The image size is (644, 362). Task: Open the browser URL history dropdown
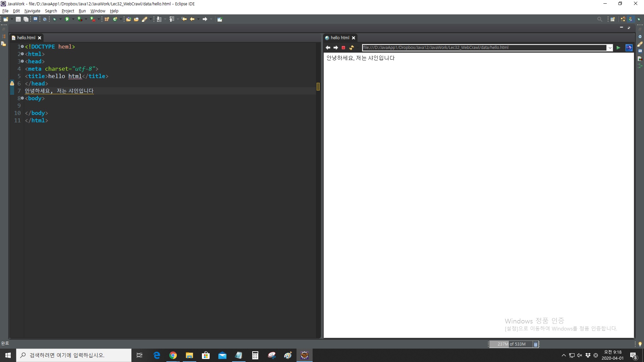point(610,48)
